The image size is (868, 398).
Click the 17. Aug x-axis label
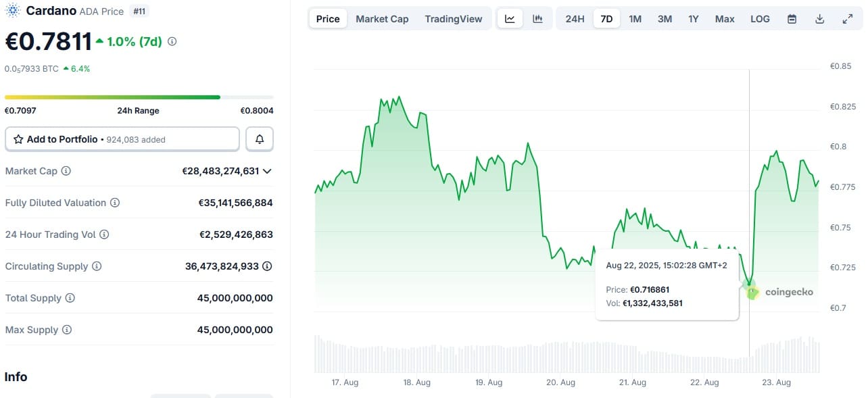click(x=345, y=382)
